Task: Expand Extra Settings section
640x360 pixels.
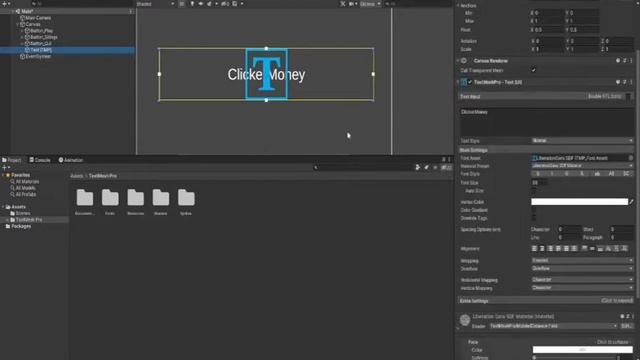Action: [546, 301]
